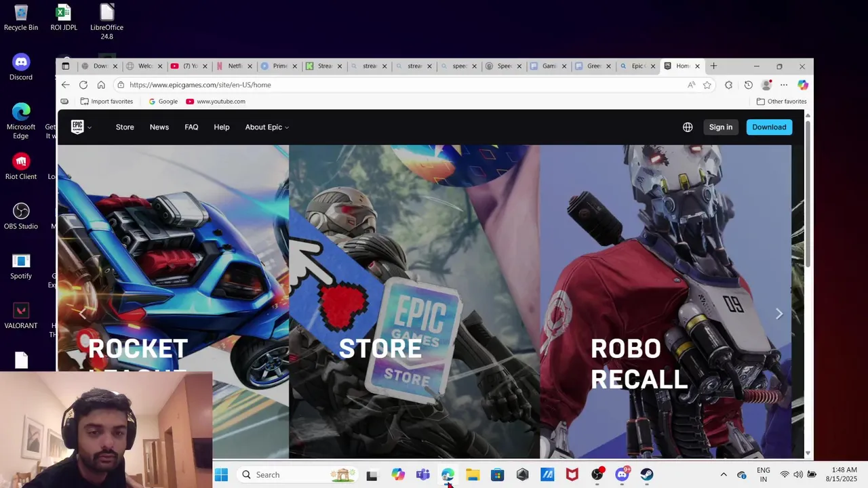
Task: Open a new browser tab
Action: (x=713, y=66)
